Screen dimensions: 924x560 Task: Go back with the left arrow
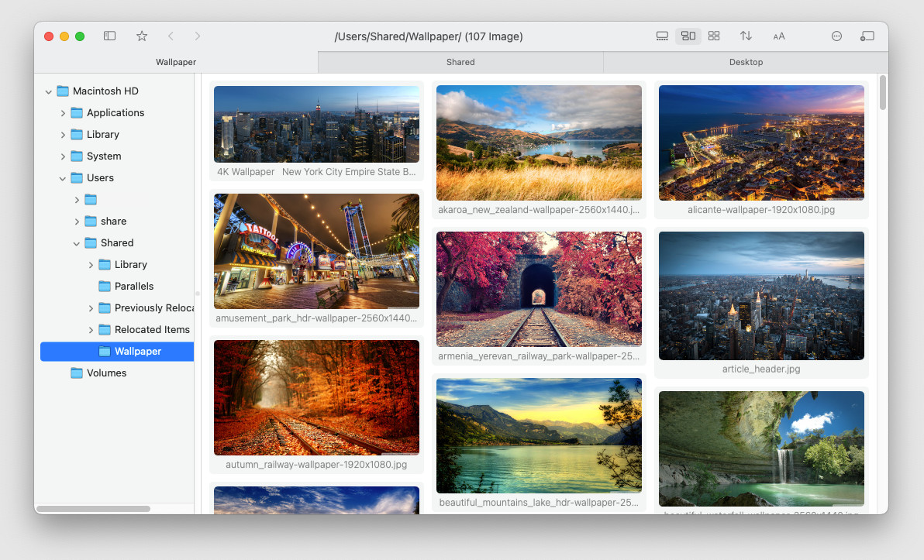tap(171, 36)
